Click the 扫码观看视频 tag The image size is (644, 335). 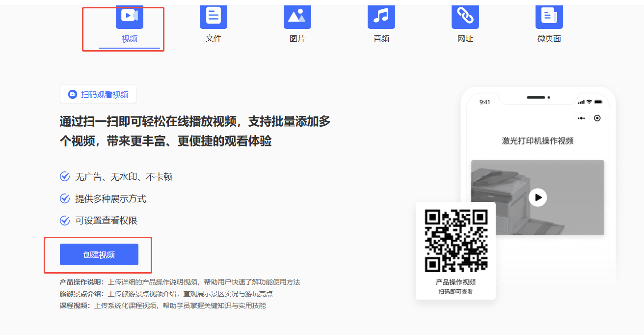point(98,94)
